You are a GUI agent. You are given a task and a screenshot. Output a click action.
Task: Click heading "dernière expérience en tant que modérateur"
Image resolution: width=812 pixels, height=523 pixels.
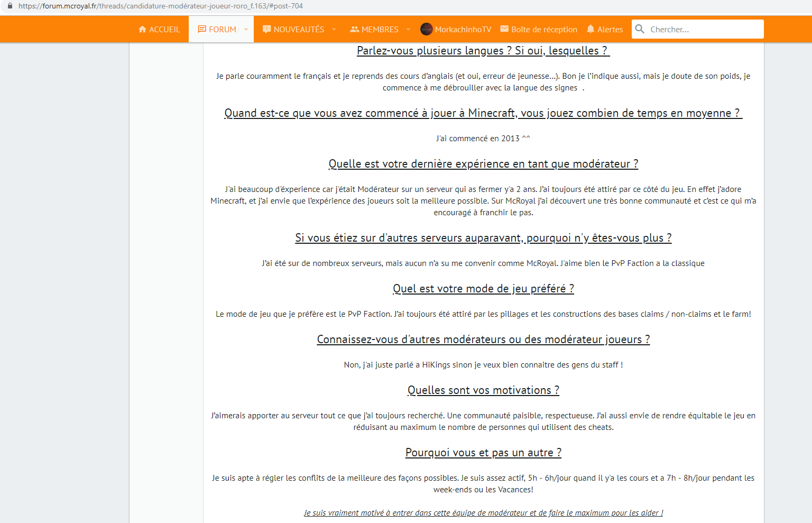pos(483,164)
